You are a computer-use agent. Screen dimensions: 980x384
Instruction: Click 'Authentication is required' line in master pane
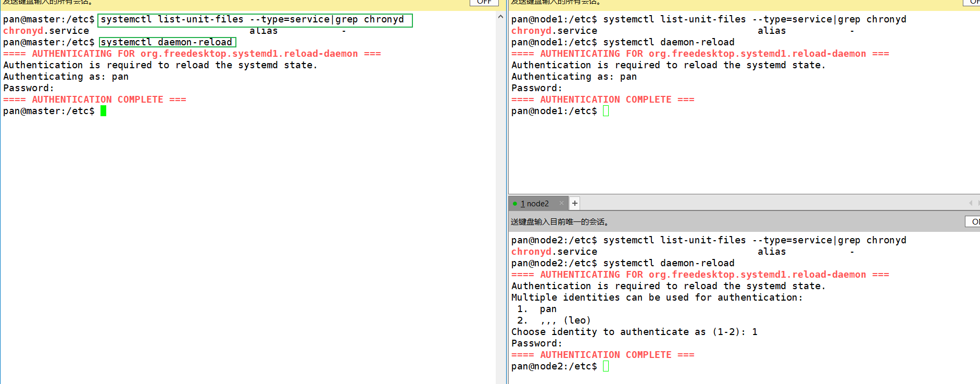click(x=160, y=65)
